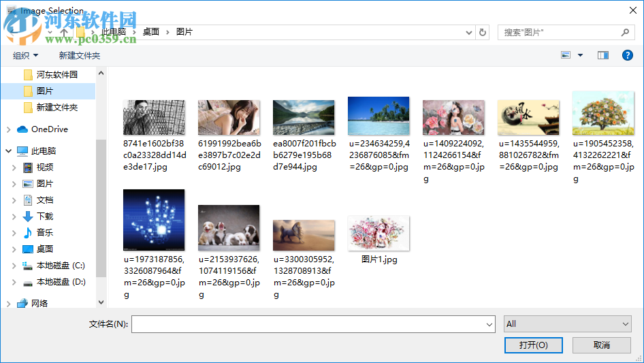Click the 文档 document icon
This screenshot has width=644, height=363.
coord(27,200)
